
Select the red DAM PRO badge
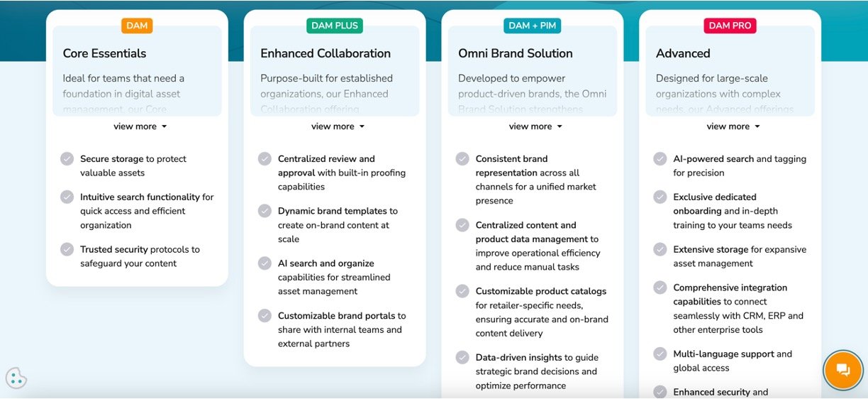click(730, 26)
